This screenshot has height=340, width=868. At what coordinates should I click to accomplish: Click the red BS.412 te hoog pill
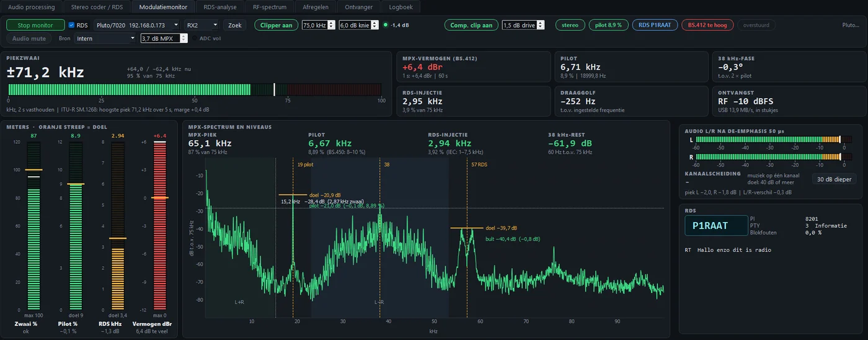coord(707,25)
